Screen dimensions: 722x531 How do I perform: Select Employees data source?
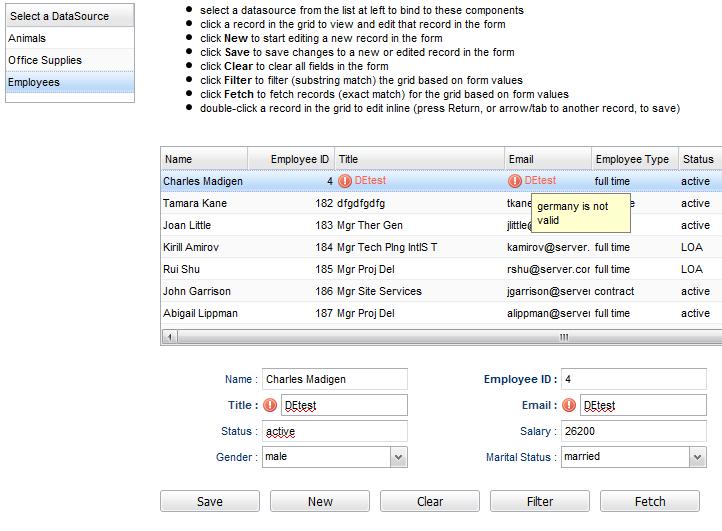click(69, 82)
